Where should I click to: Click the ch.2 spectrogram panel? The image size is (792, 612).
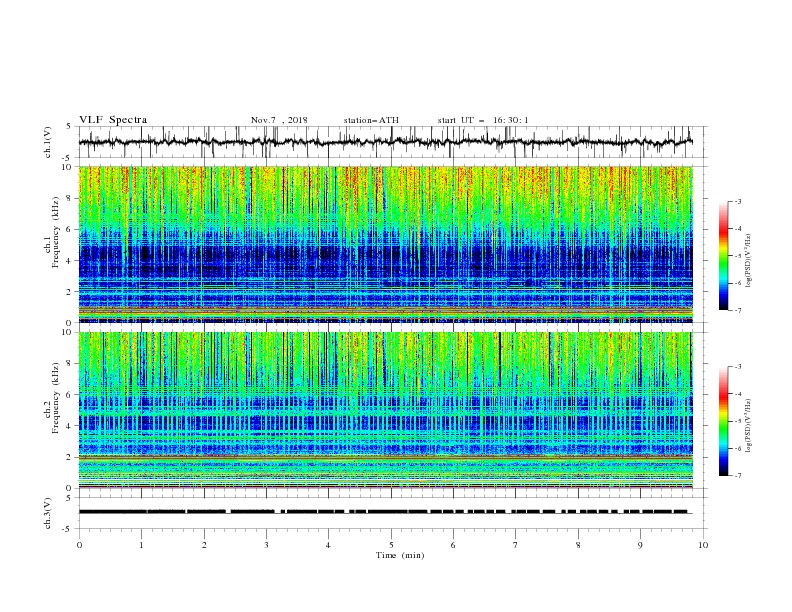pyautogui.click(x=386, y=410)
